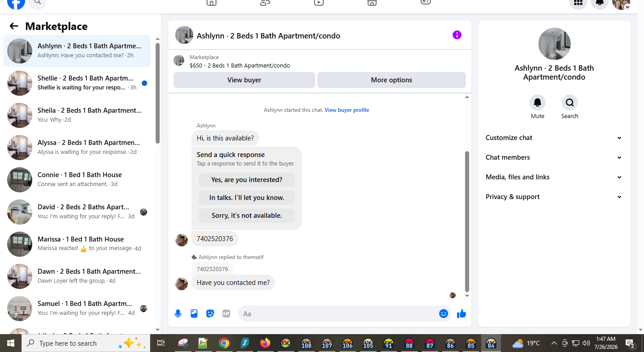
Task: Send quick response 'In talks. I'll let you know.'
Action: [x=246, y=198]
